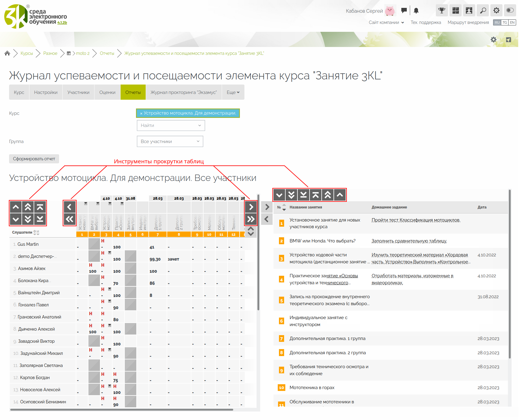This screenshot has height=420, width=524.
Task: Open 'Заполнить сравнительную таблицу' homework link
Action: click(x=409, y=241)
